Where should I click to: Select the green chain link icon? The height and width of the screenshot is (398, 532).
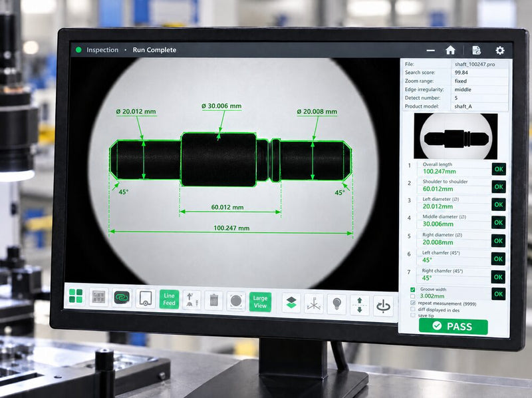point(122,298)
